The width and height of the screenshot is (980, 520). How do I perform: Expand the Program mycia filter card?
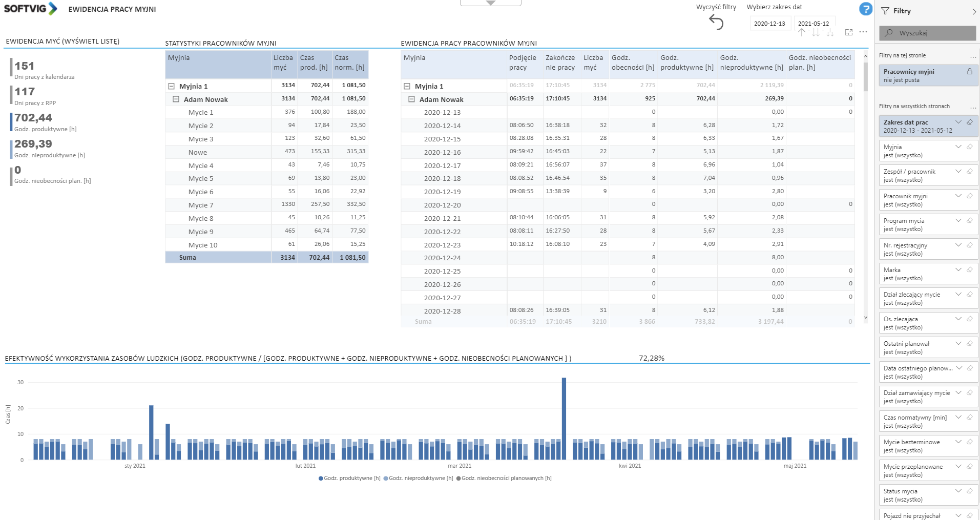pos(958,220)
